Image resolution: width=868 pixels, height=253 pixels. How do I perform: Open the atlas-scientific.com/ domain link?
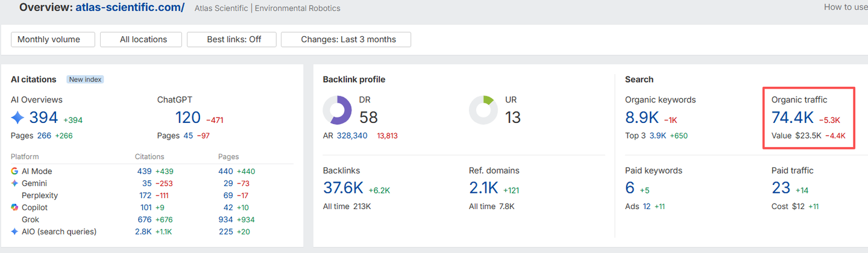[x=130, y=8]
